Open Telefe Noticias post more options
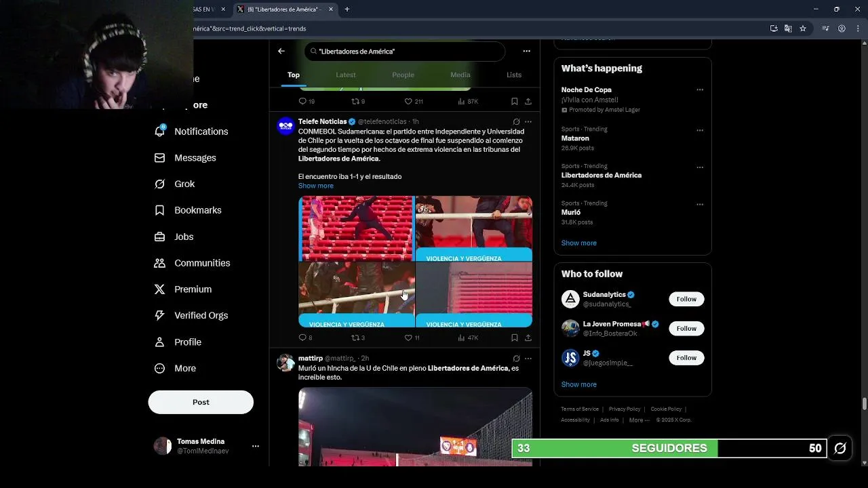Viewport: 868px width, 488px height. tap(528, 122)
